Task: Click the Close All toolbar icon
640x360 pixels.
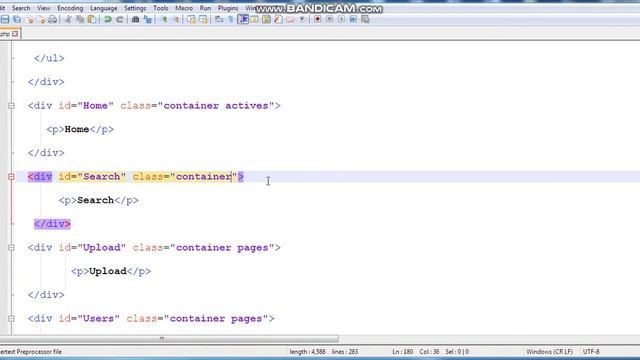Action: point(41,19)
